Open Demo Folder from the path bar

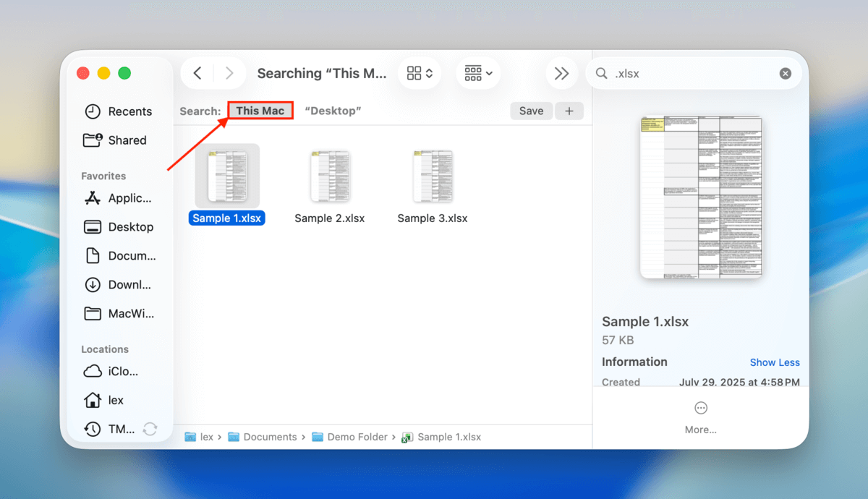tap(356, 437)
